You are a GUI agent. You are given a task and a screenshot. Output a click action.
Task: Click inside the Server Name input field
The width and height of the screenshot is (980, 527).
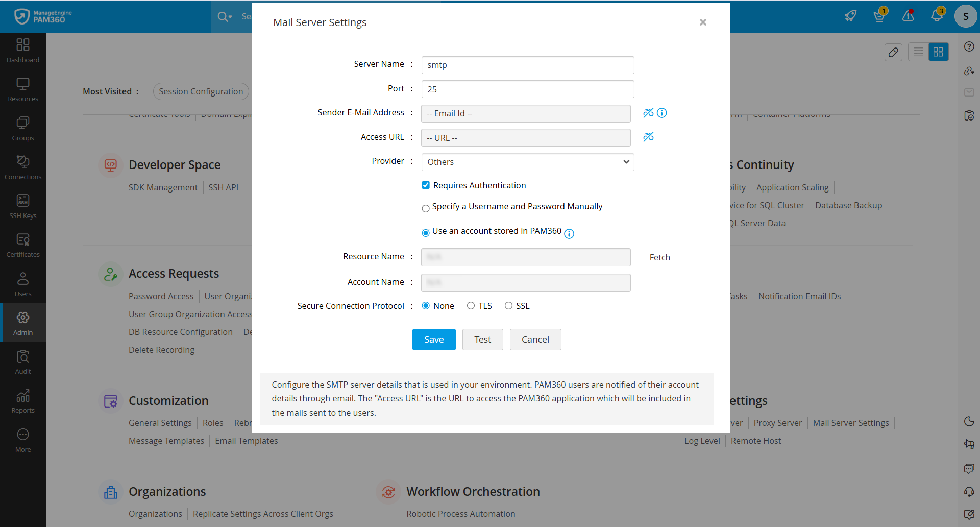[x=527, y=65]
